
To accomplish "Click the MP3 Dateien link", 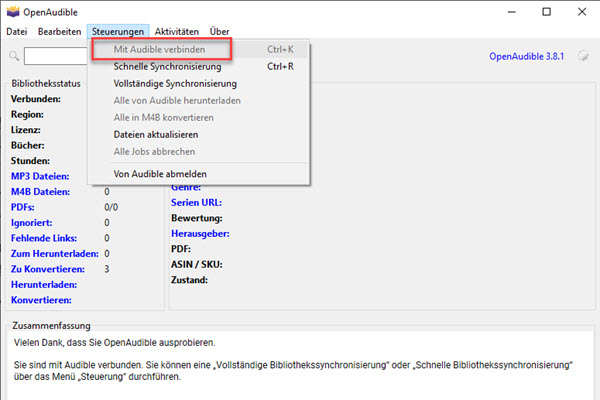I will [40, 176].
